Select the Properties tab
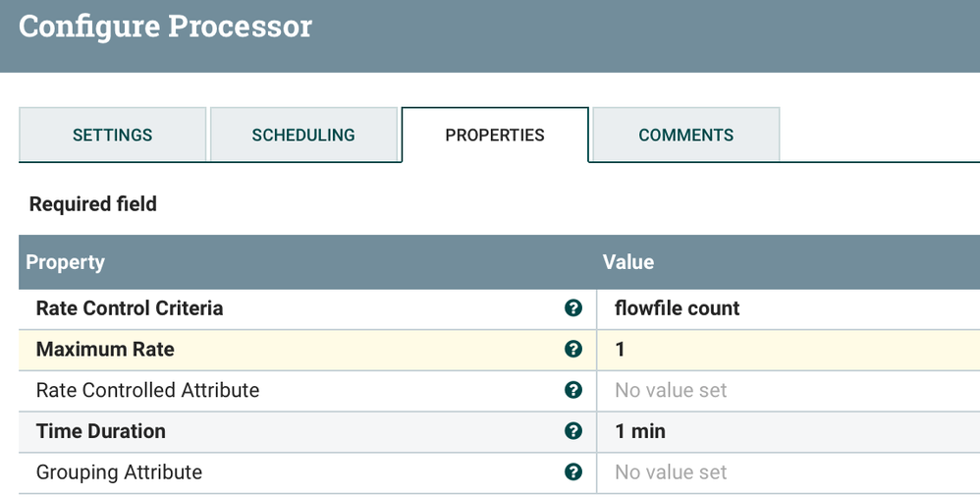The width and height of the screenshot is (980, 497). pyautogui.click(x=495, y=135)
